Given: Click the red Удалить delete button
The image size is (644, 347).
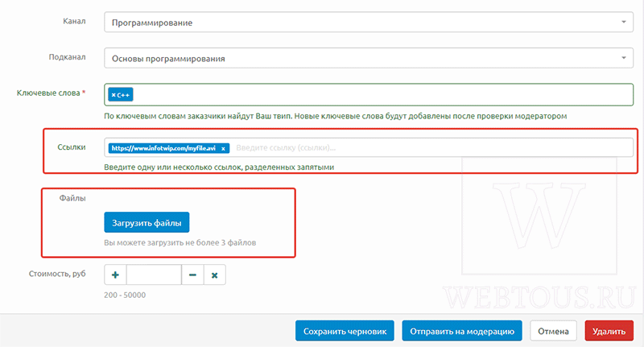Looking at the screenshot, I should 609,331.
